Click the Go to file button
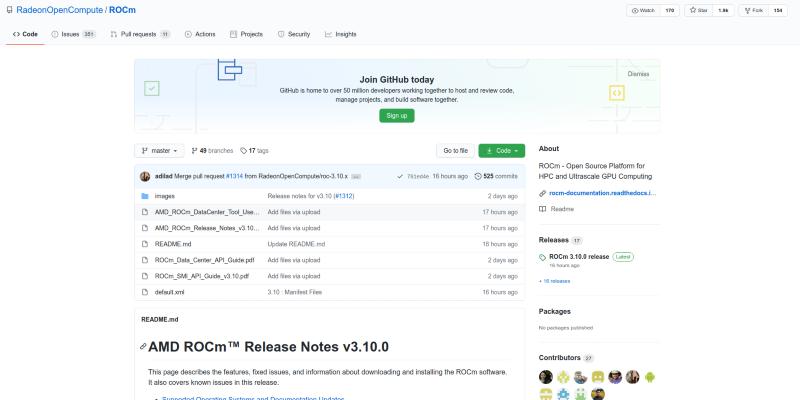The width and height of the screenshot is (800, 400). coord(454,151)
